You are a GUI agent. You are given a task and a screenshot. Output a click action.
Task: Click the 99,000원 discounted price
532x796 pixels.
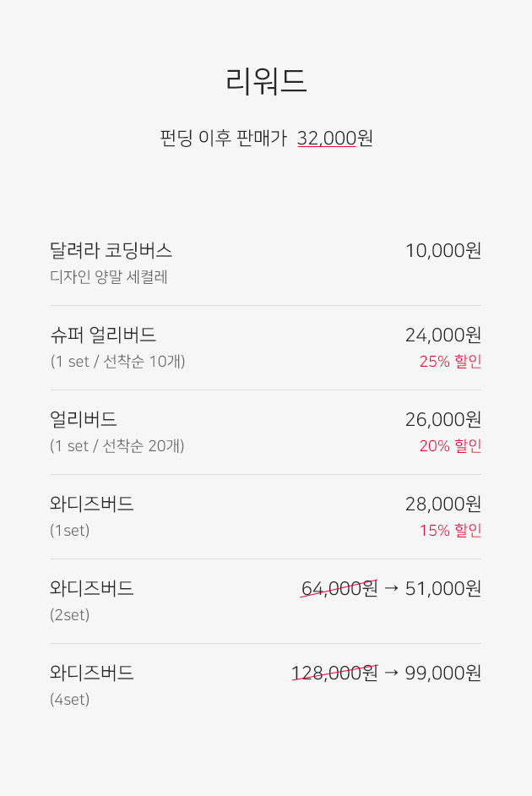442,673
